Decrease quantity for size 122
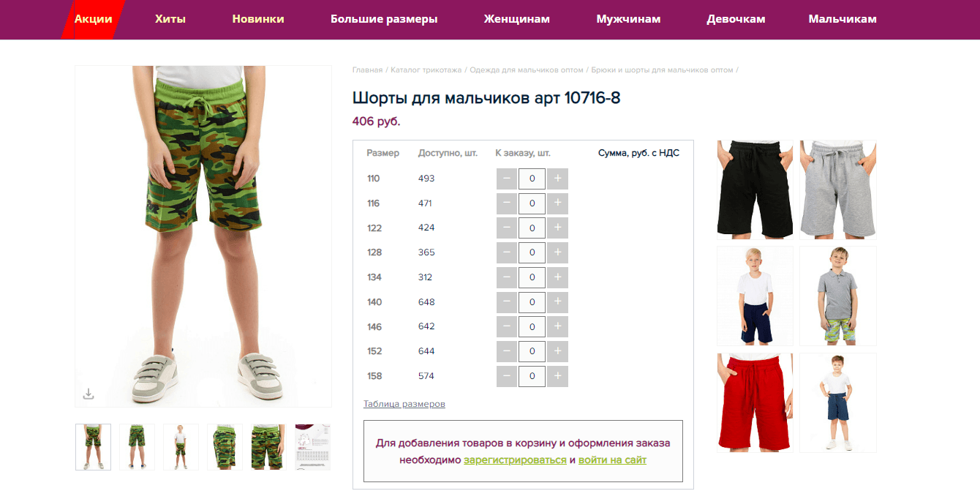The image size is (980, 491). pos(507,228)
